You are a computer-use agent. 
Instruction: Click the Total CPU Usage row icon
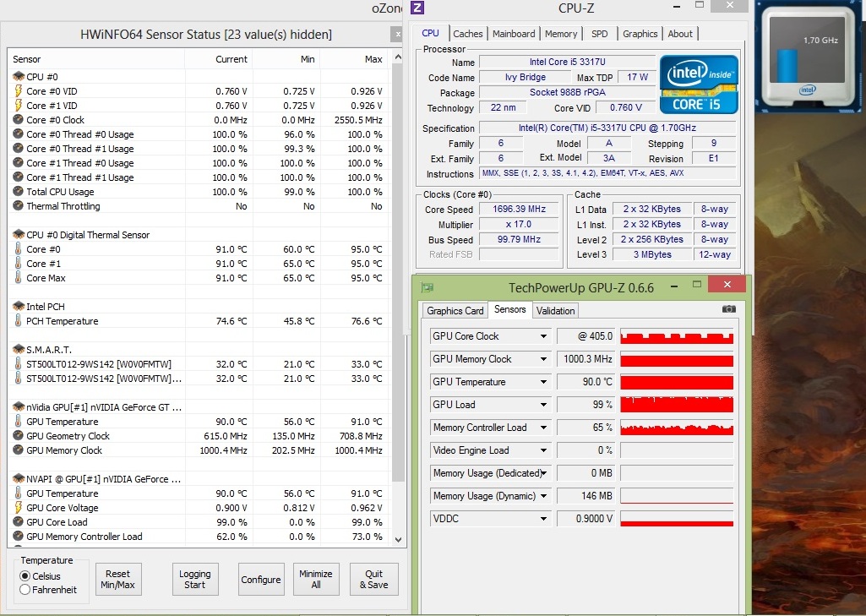pos(19,191)
